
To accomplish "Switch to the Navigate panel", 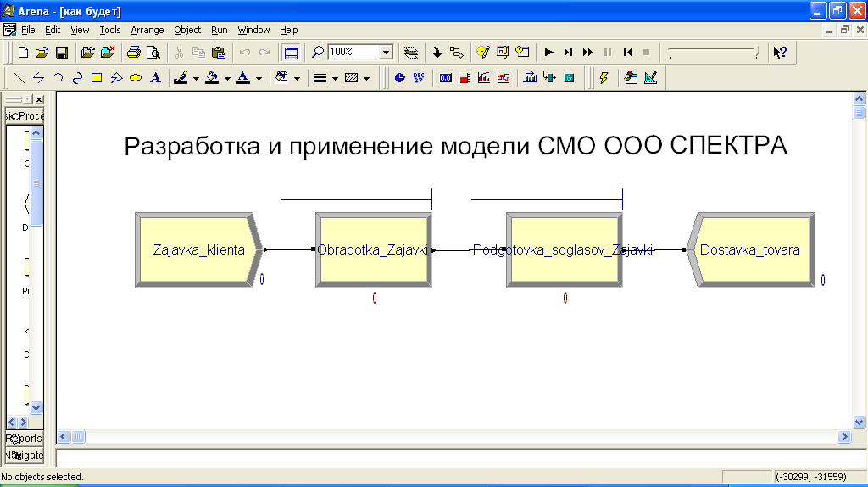I will [x=25, y=456].
